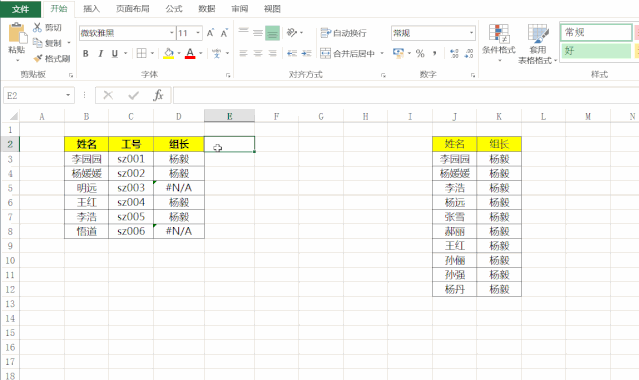The height and width of the screenshot is (380, 639).
Task: Switch to Formulas (公式) tab
Action: point(174,9)
